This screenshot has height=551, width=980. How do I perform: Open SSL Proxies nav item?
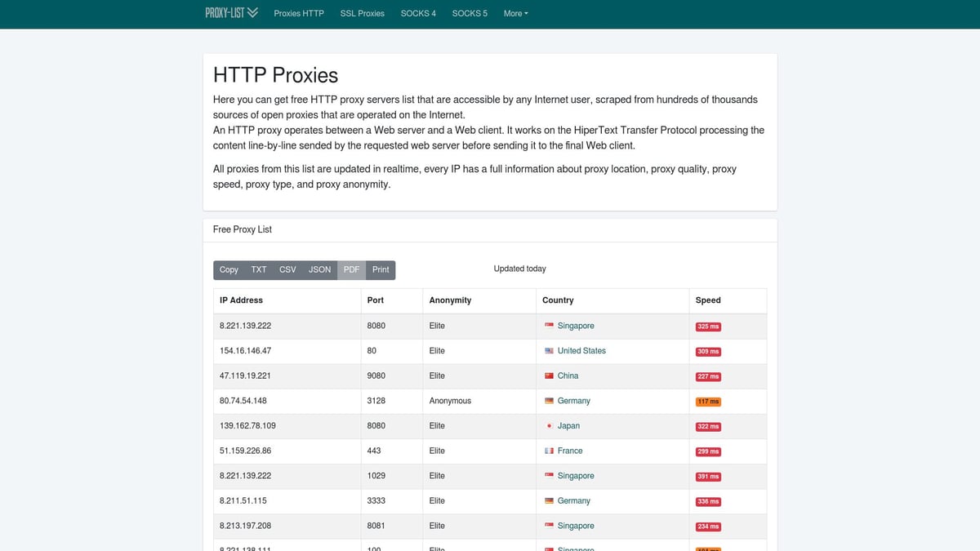[x=362, y=13]
